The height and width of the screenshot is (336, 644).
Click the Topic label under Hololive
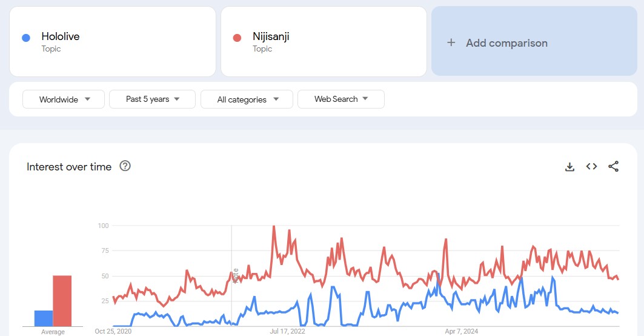coord(51,49)
